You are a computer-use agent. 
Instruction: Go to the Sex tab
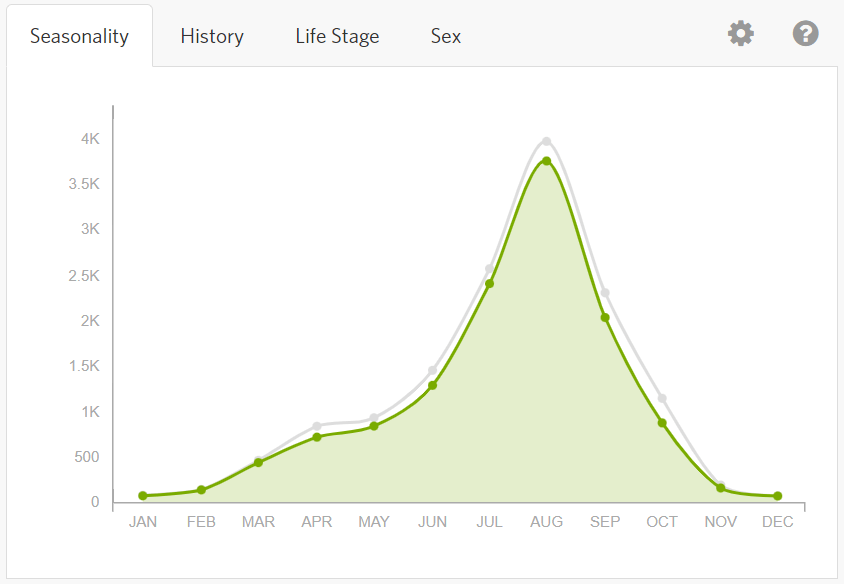coord(446,37)
